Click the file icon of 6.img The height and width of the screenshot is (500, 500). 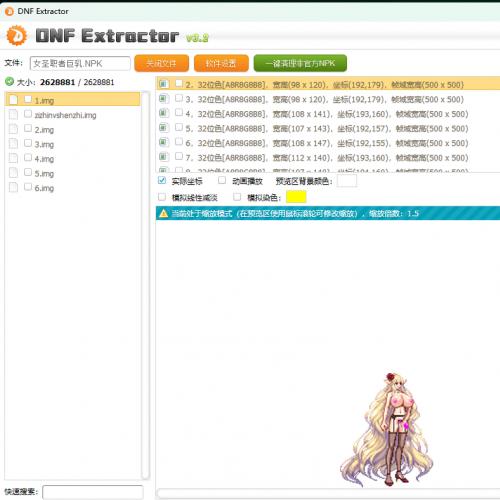tap(13, 187)
